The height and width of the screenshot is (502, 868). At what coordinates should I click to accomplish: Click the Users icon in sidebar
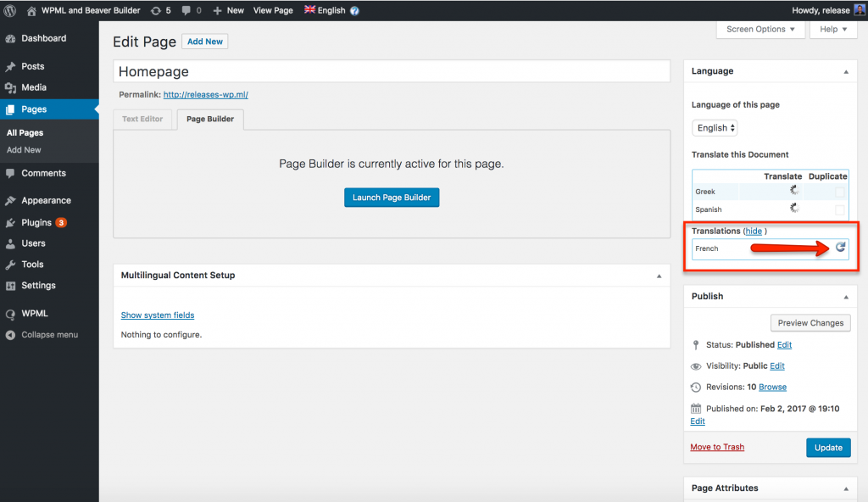[10, 244]
